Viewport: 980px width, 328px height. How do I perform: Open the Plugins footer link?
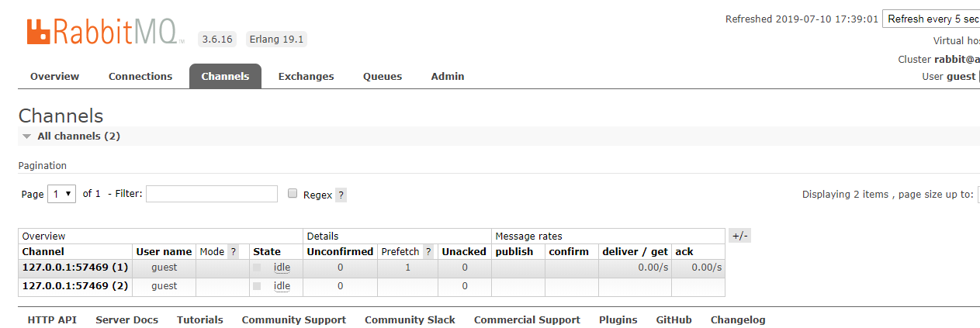618,319
